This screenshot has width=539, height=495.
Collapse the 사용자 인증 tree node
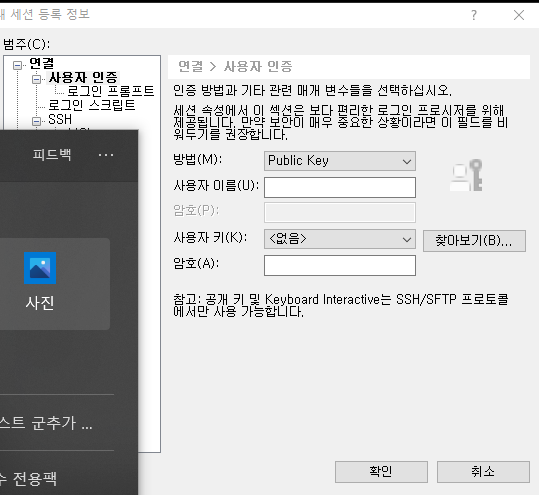click(36, 79)
